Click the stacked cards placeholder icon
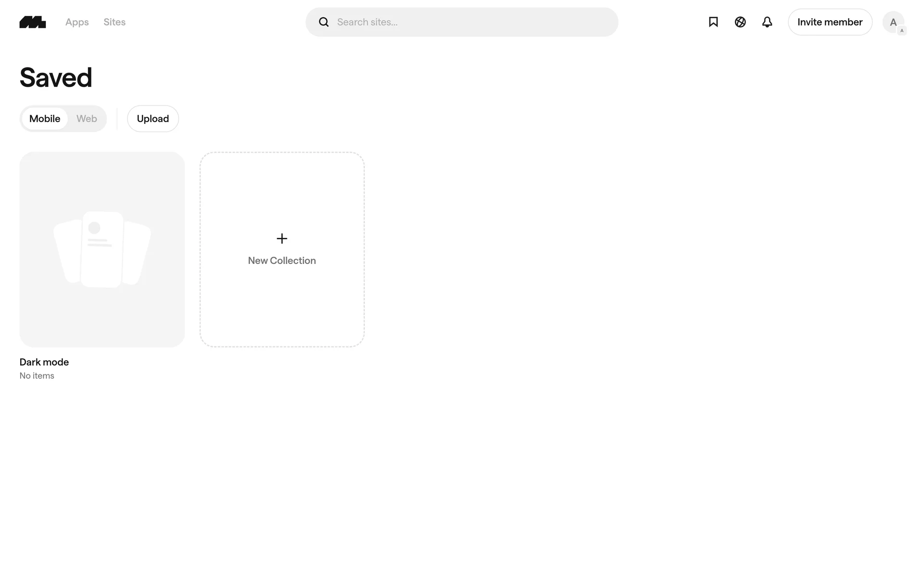Screen dimensions: 924x578 tap(102, 249)
